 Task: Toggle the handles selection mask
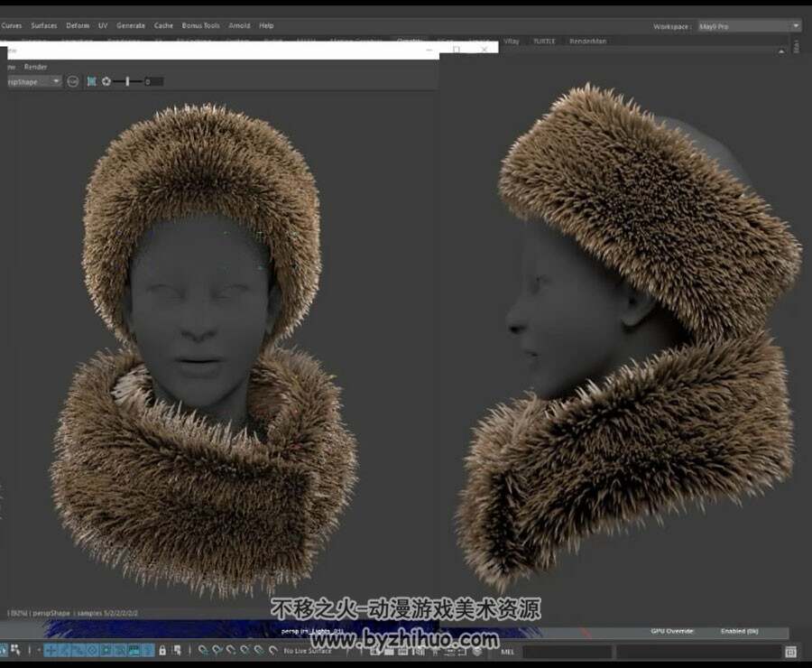pos(51,650)
